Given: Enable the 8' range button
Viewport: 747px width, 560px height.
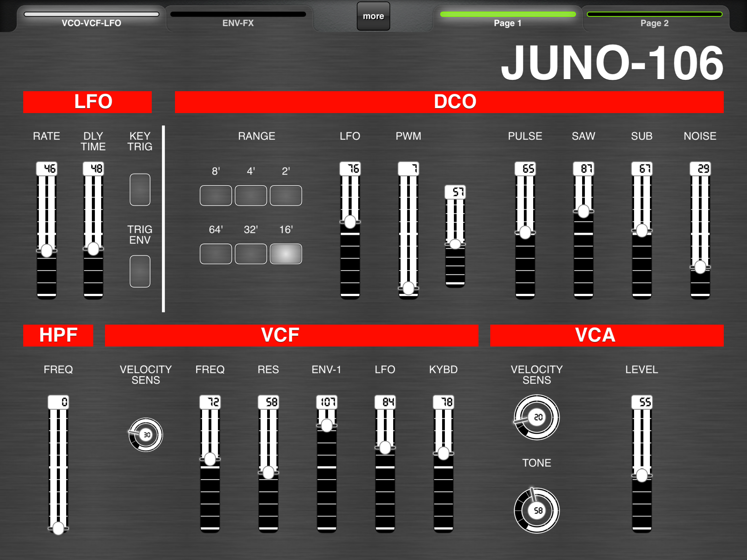Looking at the screenshot, I should (x=216, y=196).
